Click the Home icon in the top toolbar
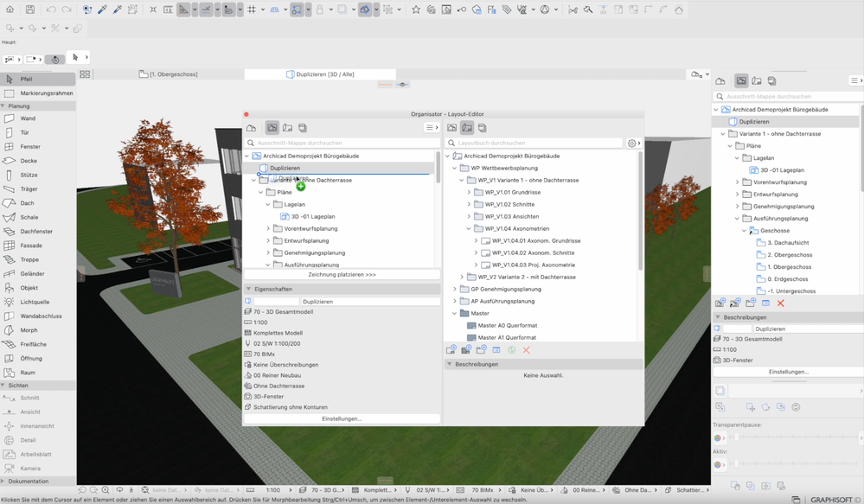The height and width of the screenshot is (504, 864). click(11, 10)
